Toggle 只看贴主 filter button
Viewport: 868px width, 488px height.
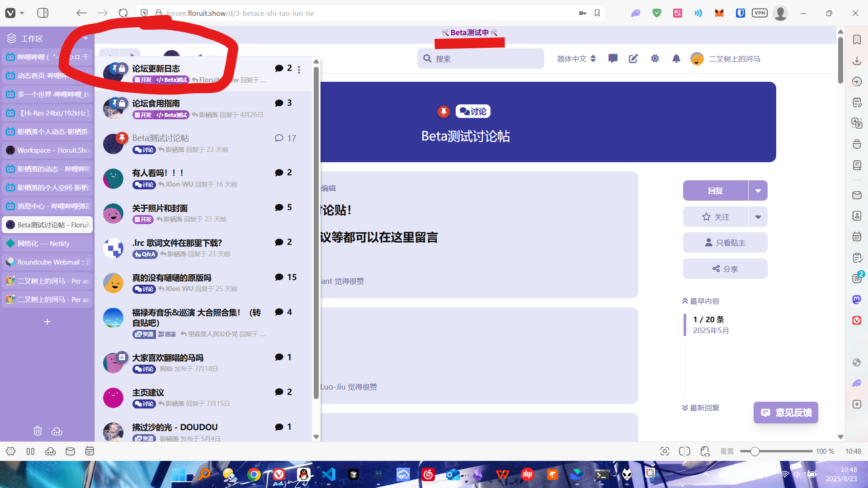click(725, 243)
